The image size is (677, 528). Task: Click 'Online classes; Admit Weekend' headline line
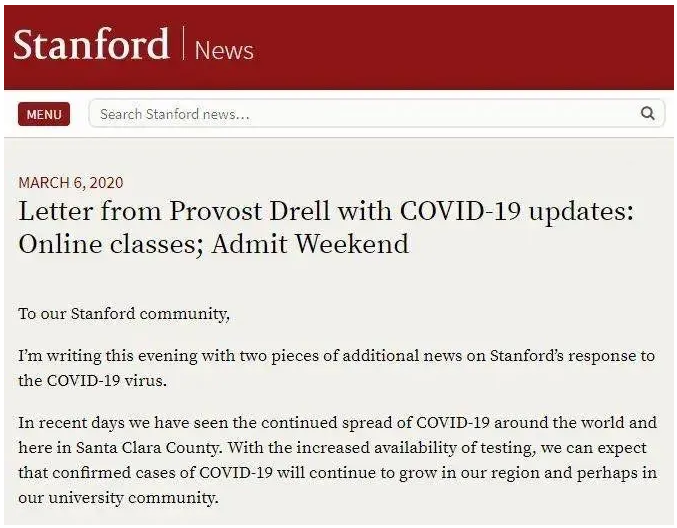pyautogui.click(x=214, y=244)
